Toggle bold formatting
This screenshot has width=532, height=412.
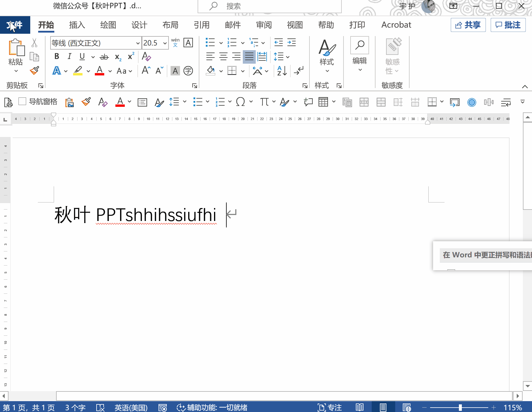coord(56,56)
